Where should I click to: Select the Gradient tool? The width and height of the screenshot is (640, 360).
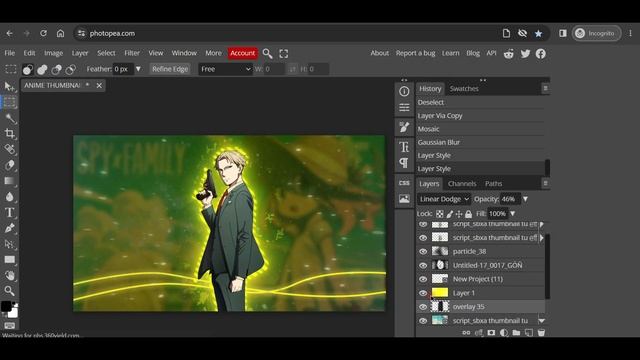(9, 181)
